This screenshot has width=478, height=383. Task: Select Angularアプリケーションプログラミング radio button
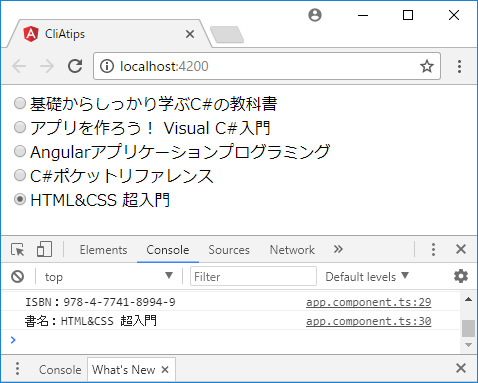[x=20, y=151]
